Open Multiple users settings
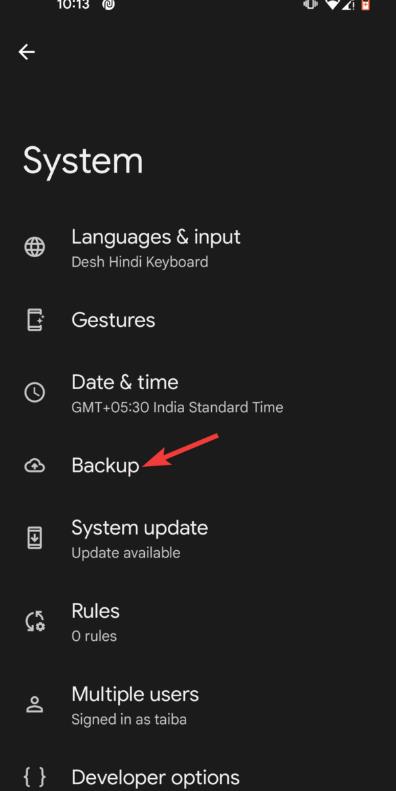The width and height of the screenshot is (396, 791). [x=198, y=704]
